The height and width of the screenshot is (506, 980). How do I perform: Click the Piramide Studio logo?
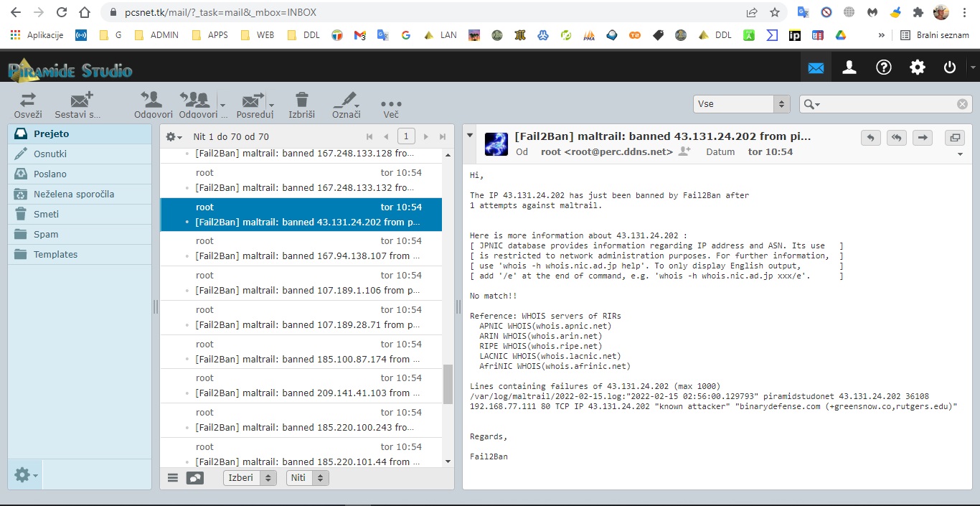click(x=70, y=69)
